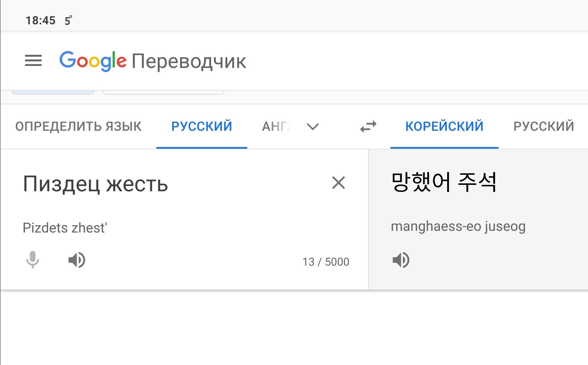The image size is (588, 365).
Task: Expand the source language list chevron
Action: coord(313,126)
